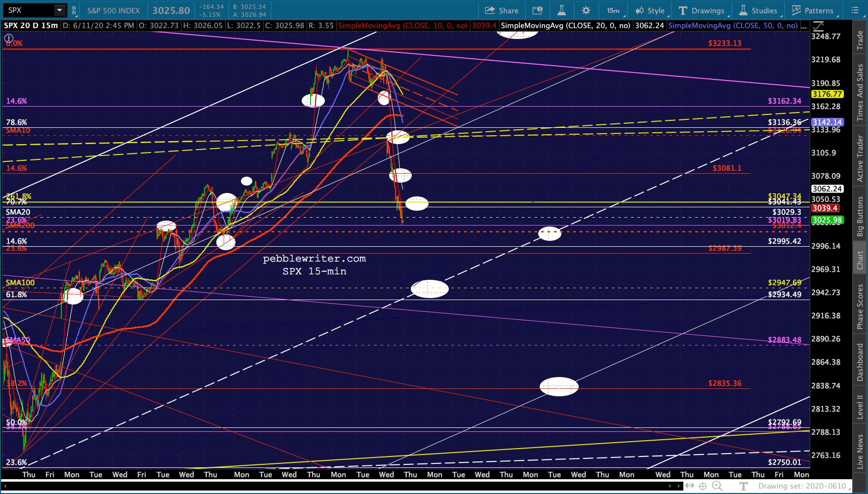Screen dimensions: 868x494
Task: Open the Patterns menu
Action: coord(813,10)
